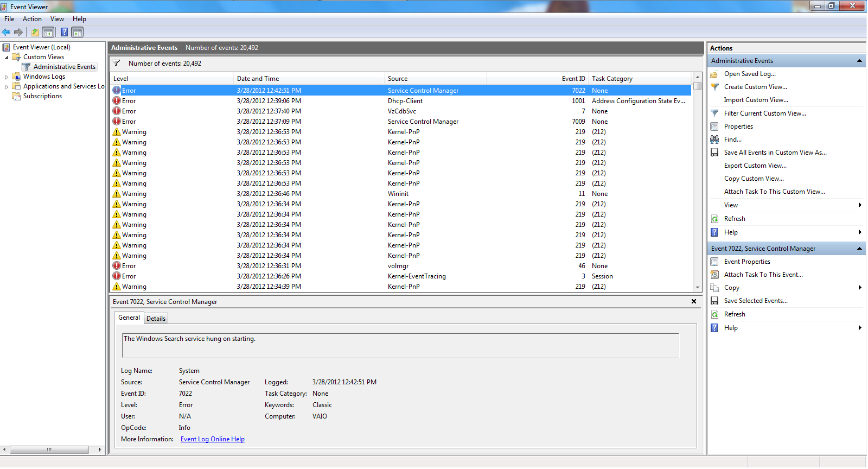The height and width of the screenshot is (469, 868).
Task: Sort by the Task Category column header
Action: click(640, 79)
